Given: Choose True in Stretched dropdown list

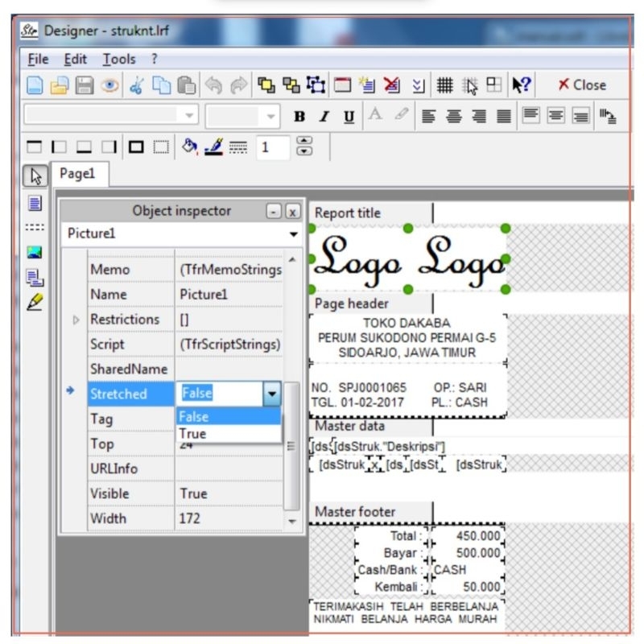Looking at the screenshot, I should [x=193, y=434].
